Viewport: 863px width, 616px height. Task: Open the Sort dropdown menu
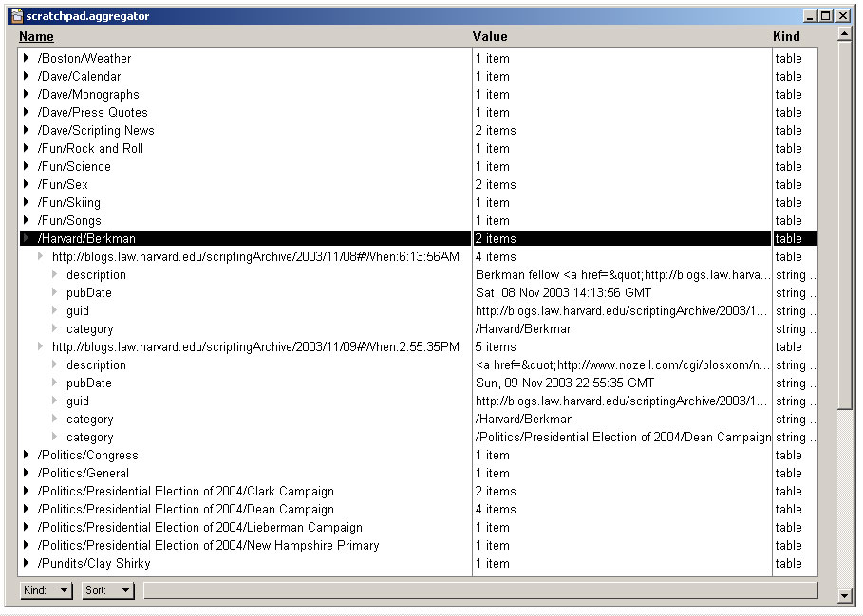107,590
